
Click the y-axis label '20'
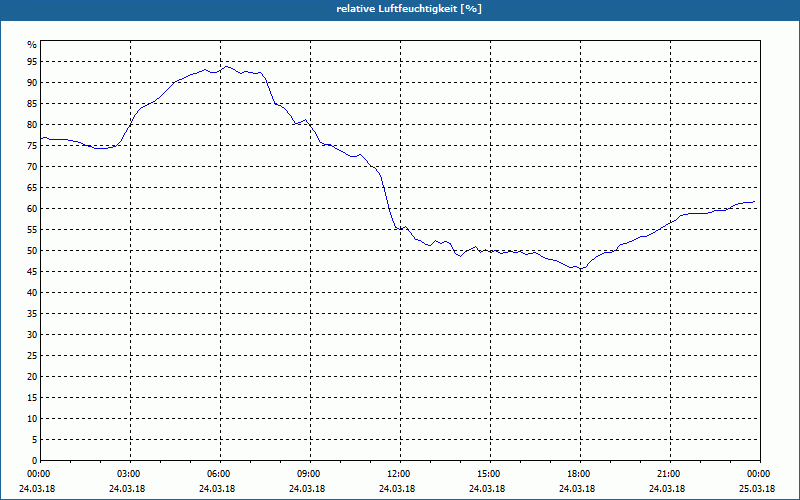tap(32, 377)
